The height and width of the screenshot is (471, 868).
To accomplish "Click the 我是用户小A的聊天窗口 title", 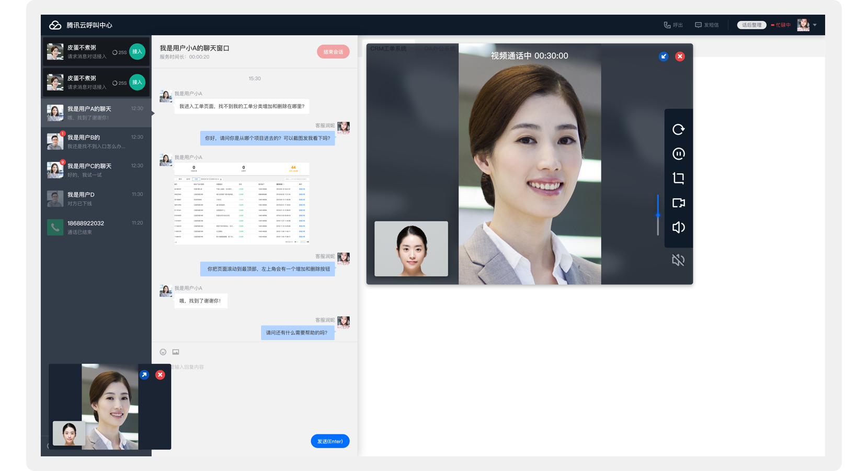I will pos(195,48).
